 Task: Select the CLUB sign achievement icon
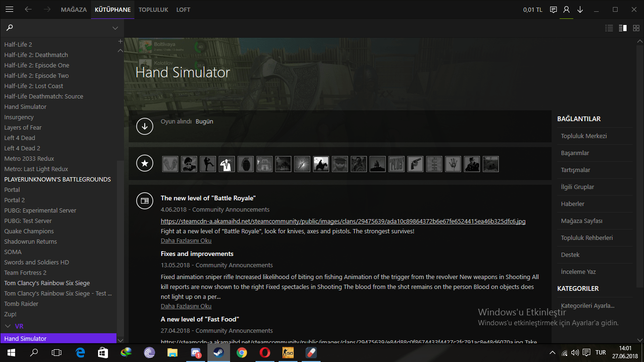click(396, 164)
